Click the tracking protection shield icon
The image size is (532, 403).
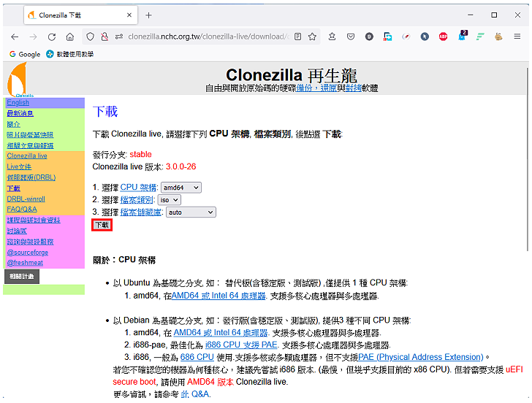coord(90,37)
